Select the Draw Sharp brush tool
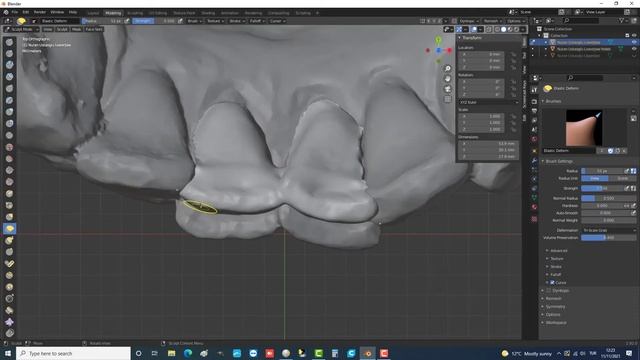 click(x=9, y=53)
